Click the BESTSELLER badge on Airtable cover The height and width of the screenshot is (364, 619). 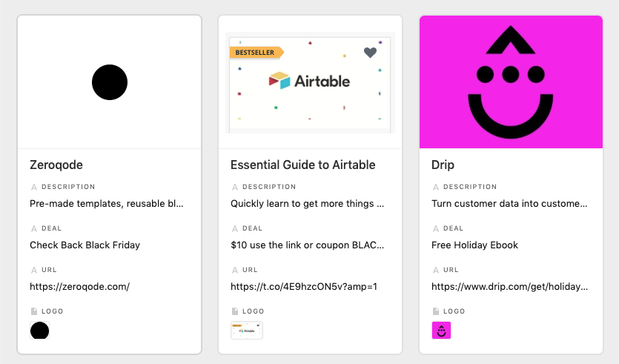tap(256, 53)
